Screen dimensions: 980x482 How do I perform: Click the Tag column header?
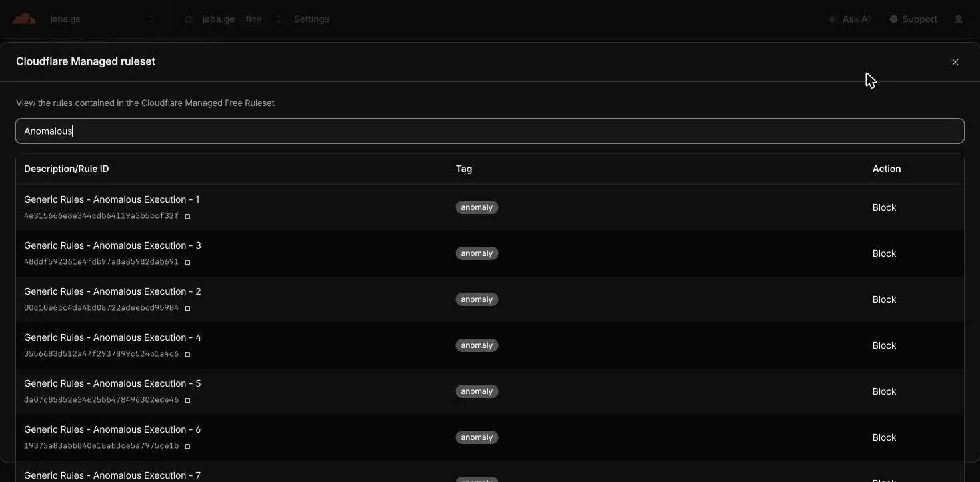tap(464, 169)
